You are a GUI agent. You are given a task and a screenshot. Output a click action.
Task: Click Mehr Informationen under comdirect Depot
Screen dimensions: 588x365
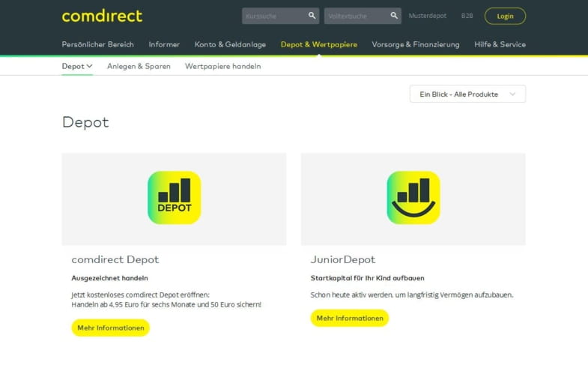tap(111, 328)
